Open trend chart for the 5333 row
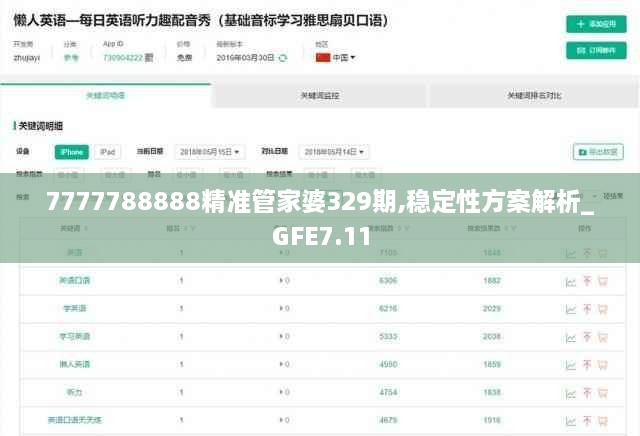Image resolution: width=640 pixels, height=436 pixels. [x=571, y=338]
